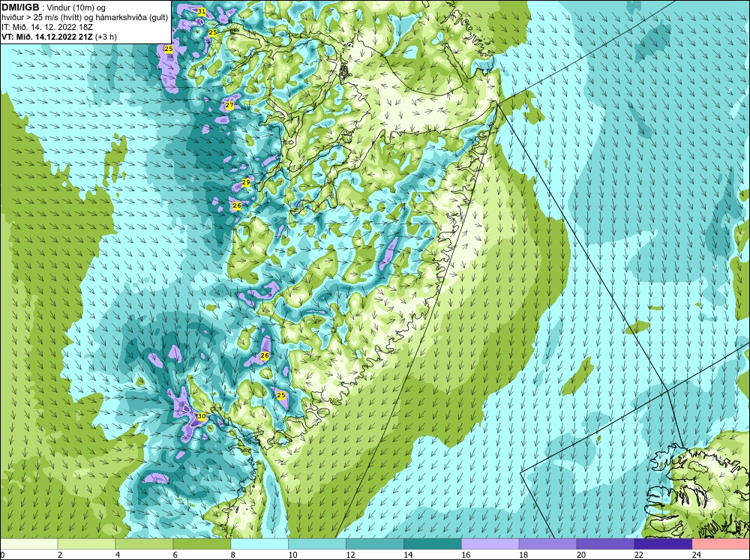Click the 'VT: Mið. 14.12.2022 21Z' line

47,37
